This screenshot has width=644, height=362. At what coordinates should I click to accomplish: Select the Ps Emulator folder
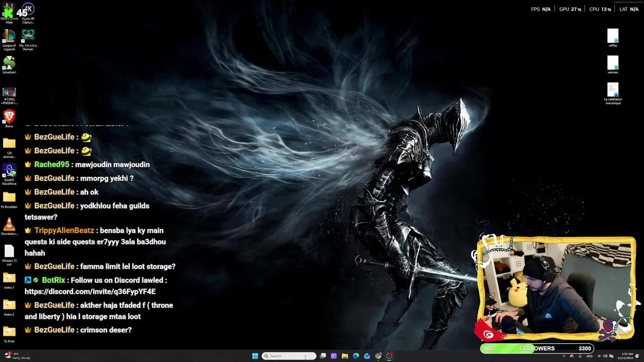[x=9, y=200]
